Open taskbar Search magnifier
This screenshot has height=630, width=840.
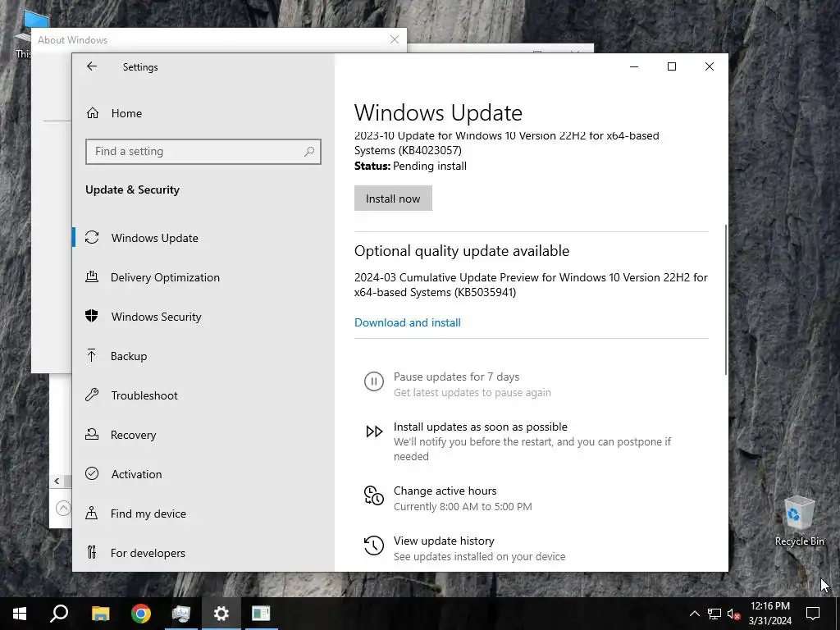59,614
